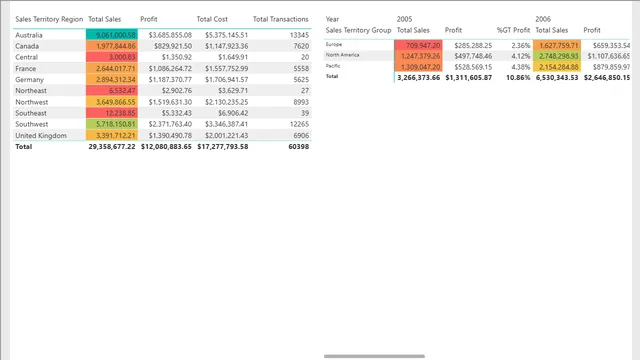This screenshot has height=360, width=640.
Task: Select the Germany row label
Action: point(29,80)
